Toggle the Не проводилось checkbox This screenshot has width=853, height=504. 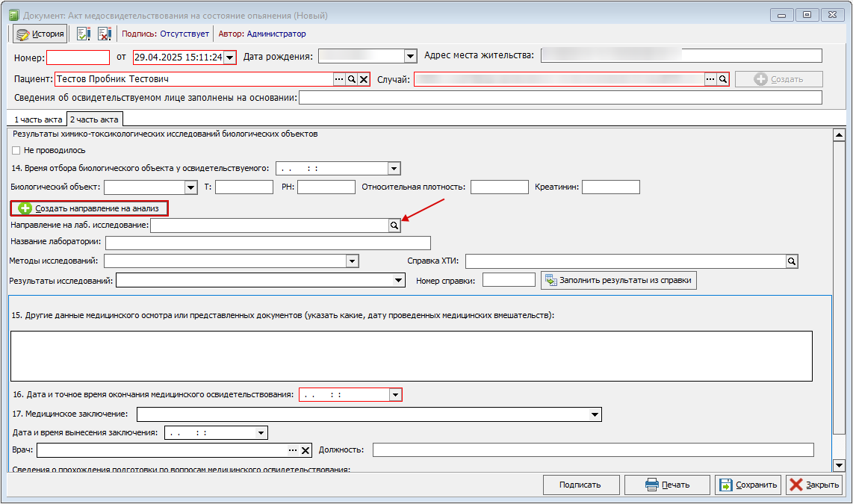16,151
